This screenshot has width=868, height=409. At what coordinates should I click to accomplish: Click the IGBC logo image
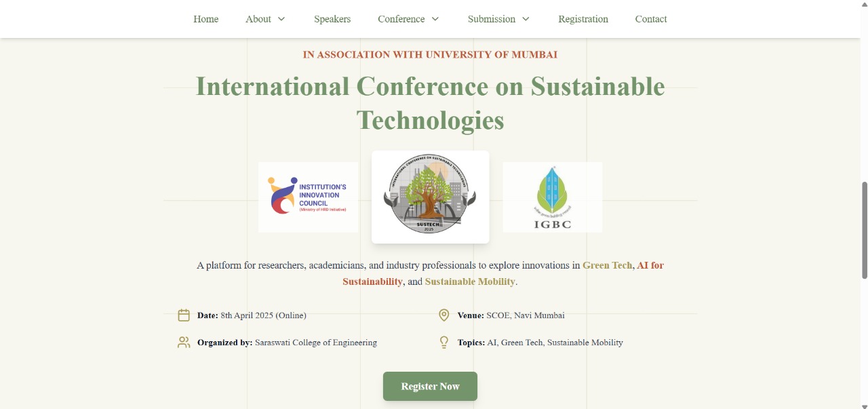click(552, 197)
